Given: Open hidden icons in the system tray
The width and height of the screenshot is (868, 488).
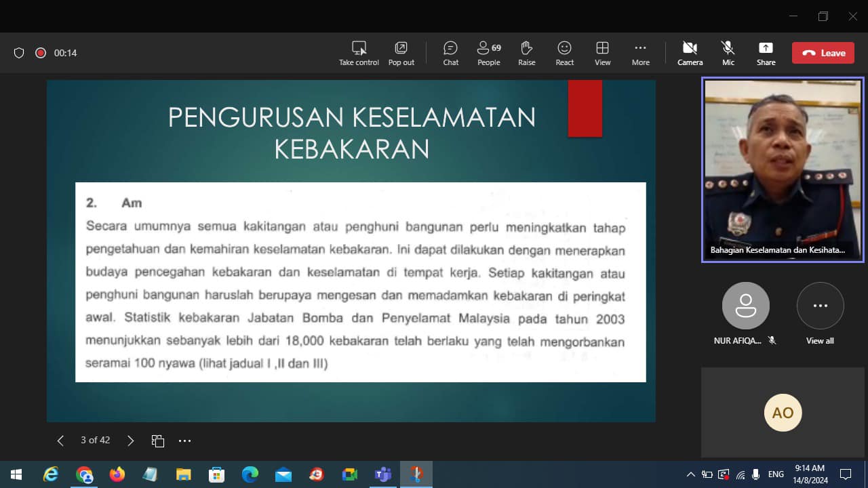Looking at the screenshot, I should pyautogui.click(x=690, y=474).
